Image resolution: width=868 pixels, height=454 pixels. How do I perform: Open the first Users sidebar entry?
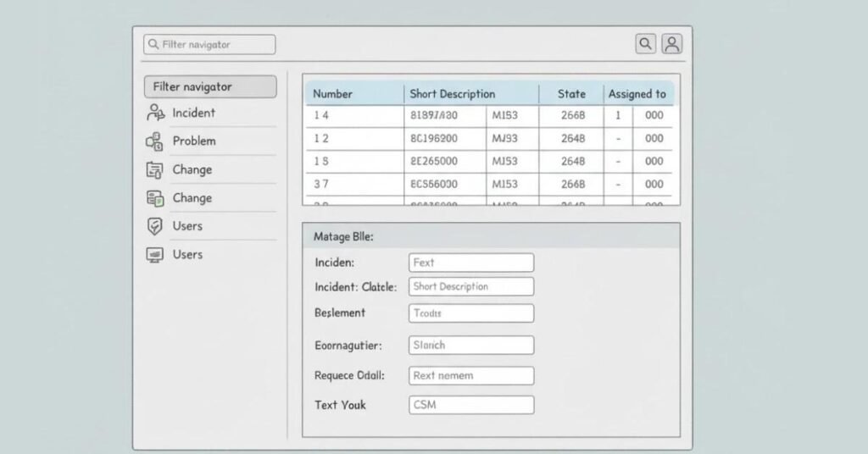187,226
